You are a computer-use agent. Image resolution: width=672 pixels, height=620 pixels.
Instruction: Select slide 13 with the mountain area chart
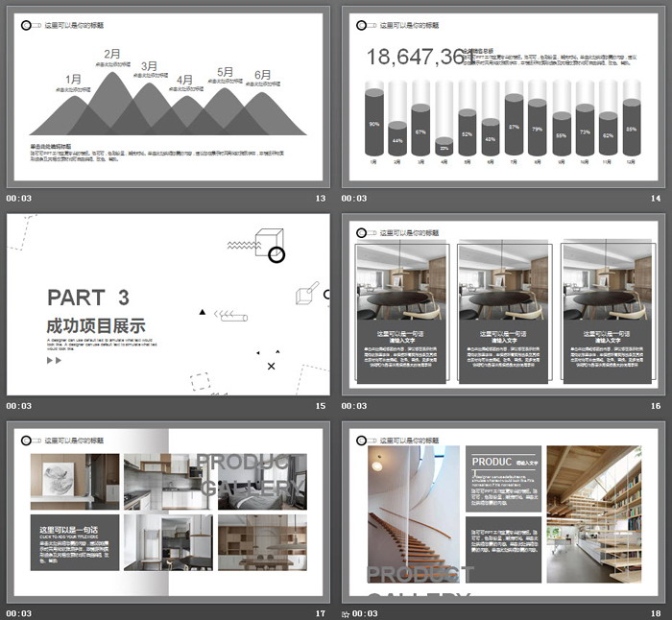[x=168, y=96]
